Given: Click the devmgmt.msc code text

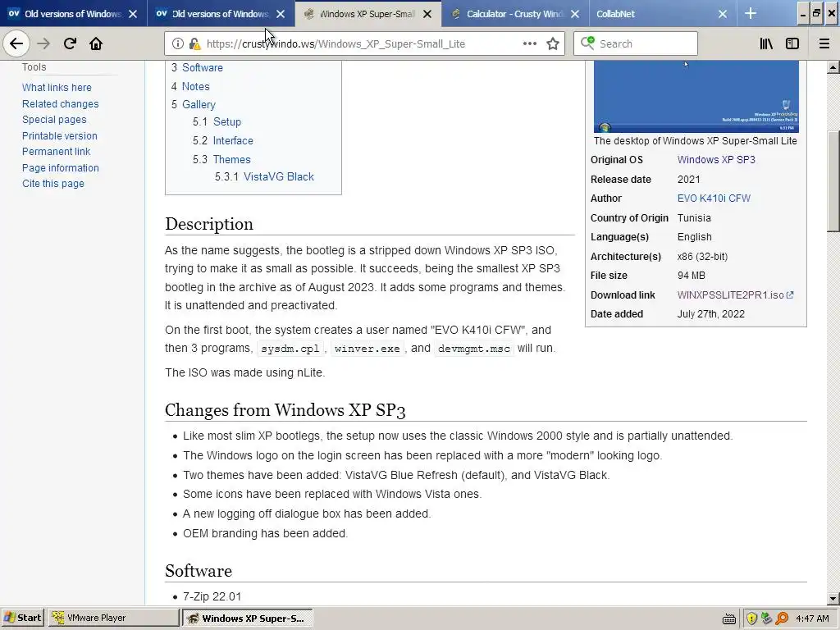Looking at the screenshot, I should [x=473, y=349].
